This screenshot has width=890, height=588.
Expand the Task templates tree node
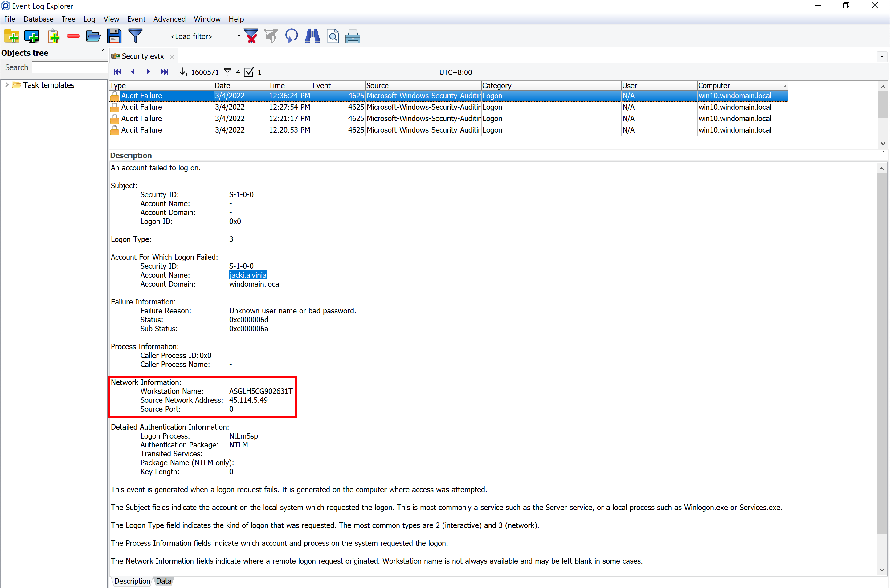[x=7, y=85]
